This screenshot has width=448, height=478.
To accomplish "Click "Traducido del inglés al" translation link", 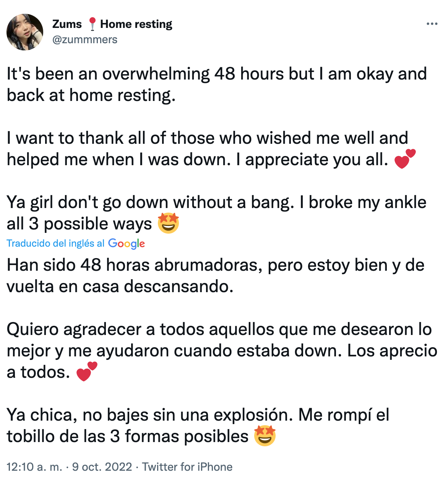I will [x=55, y=244].
